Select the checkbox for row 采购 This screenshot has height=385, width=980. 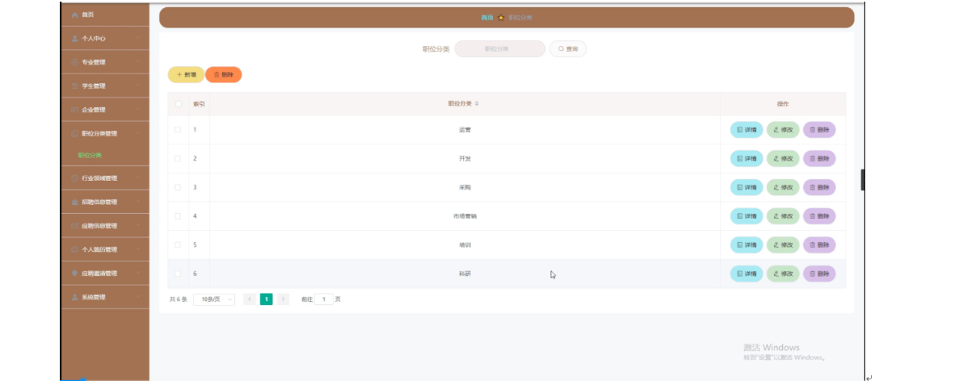tap(178, 187)
